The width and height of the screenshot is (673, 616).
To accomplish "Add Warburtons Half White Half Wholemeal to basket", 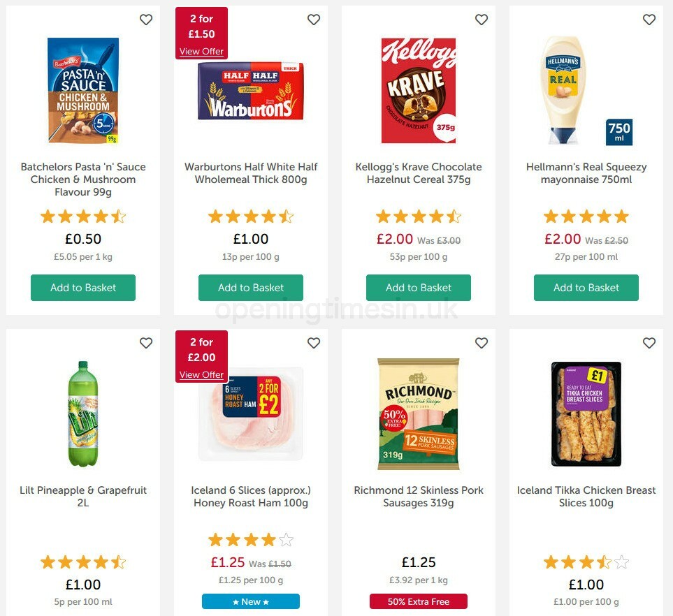I will point(251,288).
